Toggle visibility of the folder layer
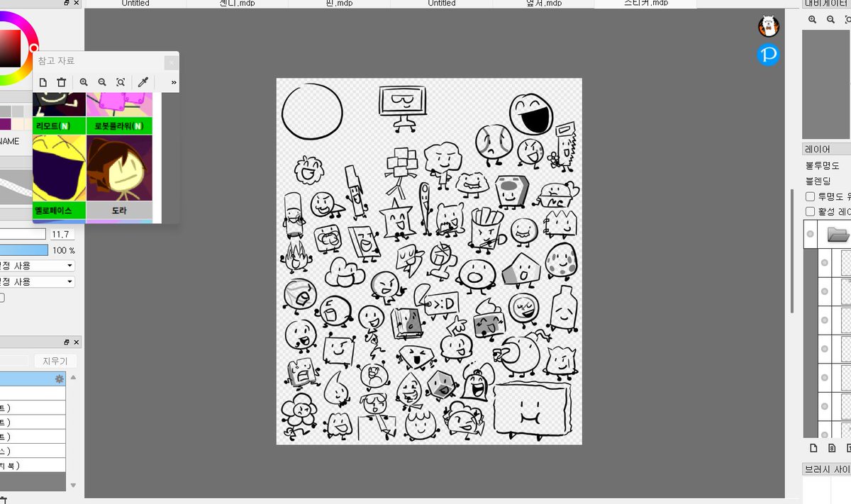 coord(810,234)
